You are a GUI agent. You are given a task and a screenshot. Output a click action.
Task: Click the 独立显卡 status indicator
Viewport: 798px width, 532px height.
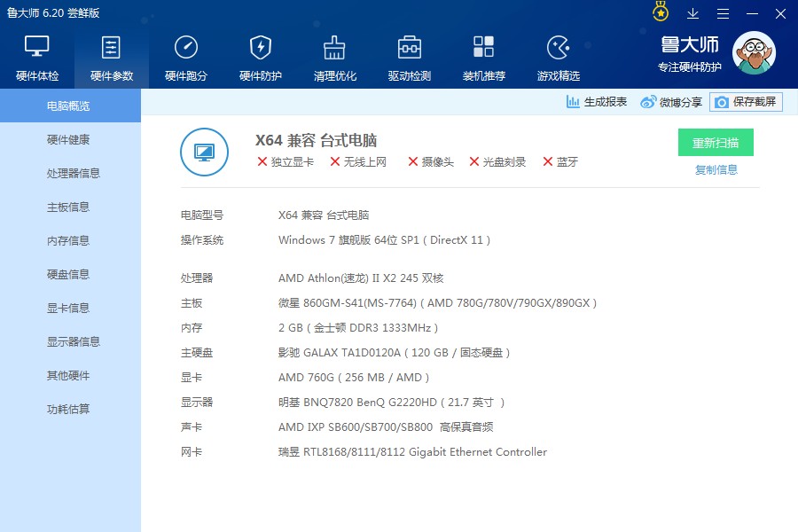pyautogui.click(x=286, y=162)
